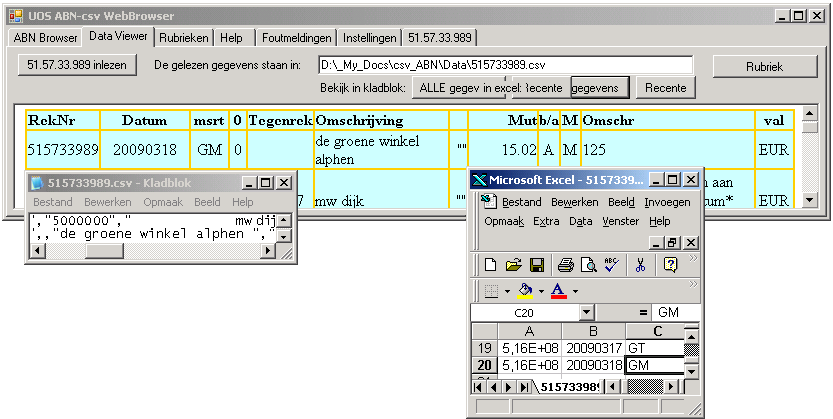Expand more standard toolbar buttons chevron in Excel
The width and height of the screenshot is (833, 419).
pyautogui.click(x=693, y=259)
